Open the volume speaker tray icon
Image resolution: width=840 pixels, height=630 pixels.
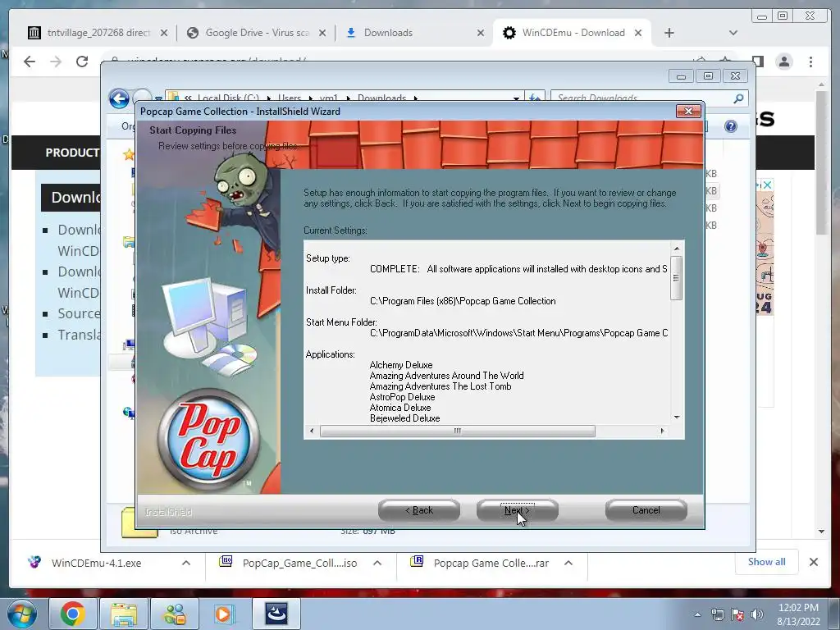[757, 614]
